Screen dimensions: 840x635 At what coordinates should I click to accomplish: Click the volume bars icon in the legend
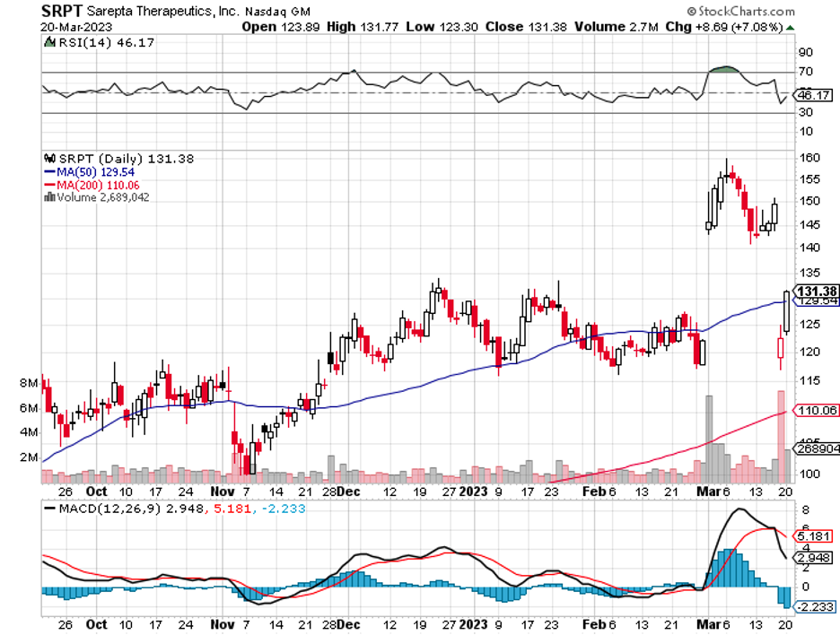50,197
